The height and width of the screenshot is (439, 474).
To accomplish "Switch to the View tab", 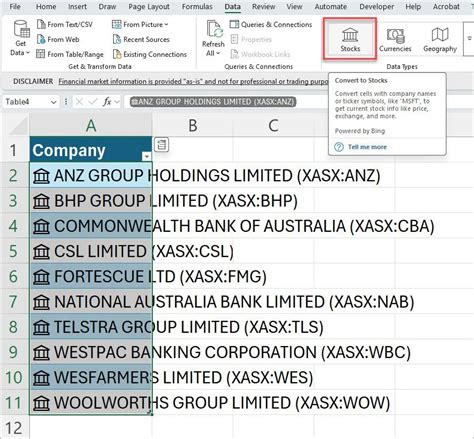I will click(x=294, y=6).
